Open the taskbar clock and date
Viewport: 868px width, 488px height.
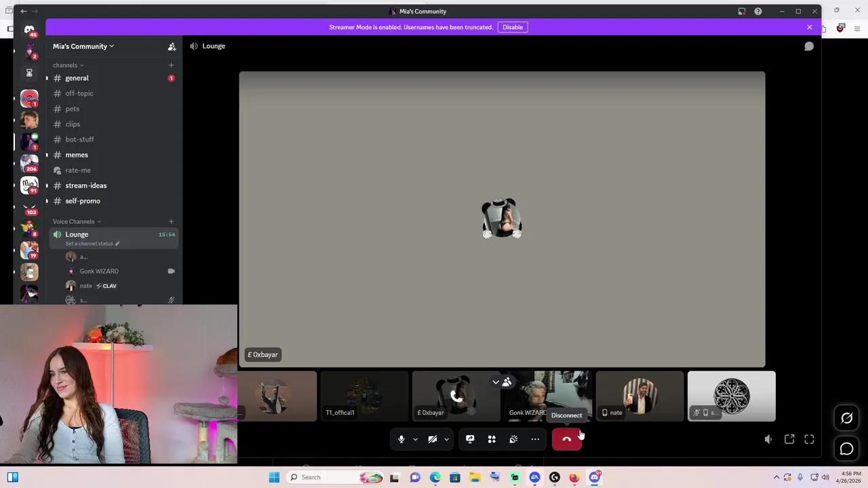[848, 477]
